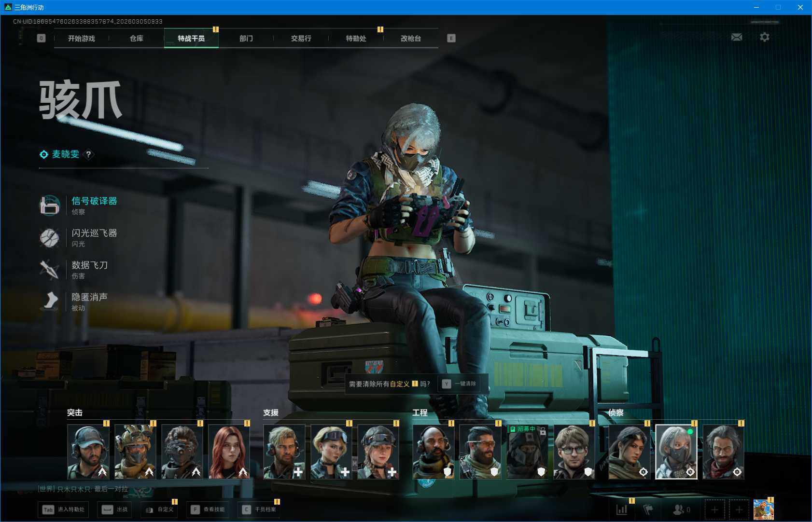Click the 数据飞刀 skill name
This screenshot has height=522, width=812.
point(89,265)
